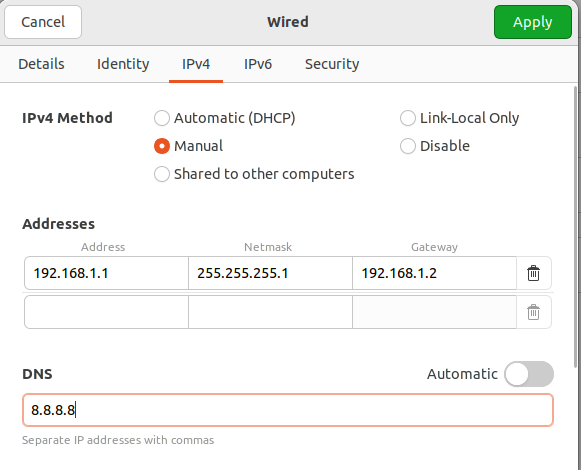Focus the DNS field containing 8.8.8.8
Screen dimensions: 581x470
pyautogui.click(x=288, y=410)
